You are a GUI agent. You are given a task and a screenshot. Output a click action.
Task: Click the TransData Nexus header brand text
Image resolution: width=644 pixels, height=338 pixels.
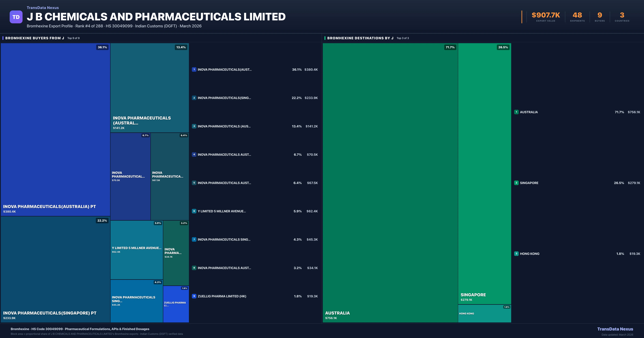[43, 8]
